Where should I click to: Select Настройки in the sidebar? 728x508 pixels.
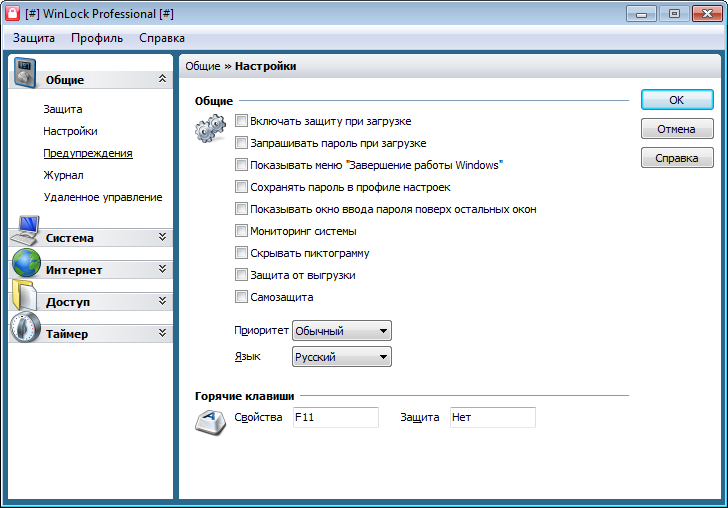pos(70,131)
